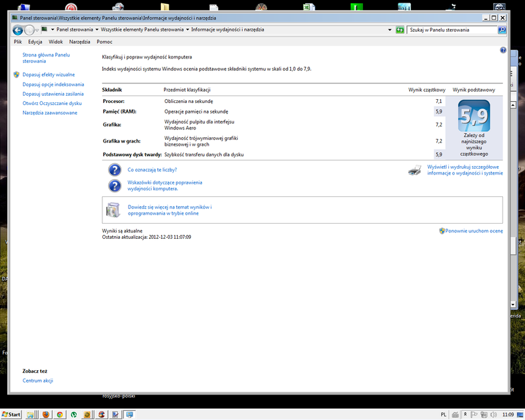The height and width of the screenshot is (420, 525).
Task: Click the 'Szukaj w Panelu sterowania' search field
Action: (x=451, y=30)
